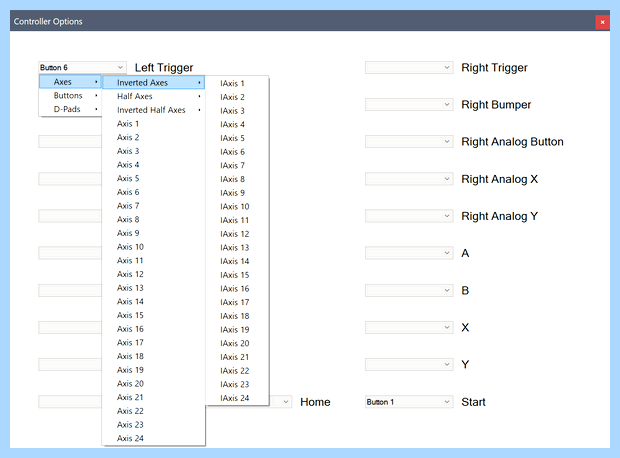Open the A button mapping dropdown
The image size is (620, 458).
click(409, 253)
